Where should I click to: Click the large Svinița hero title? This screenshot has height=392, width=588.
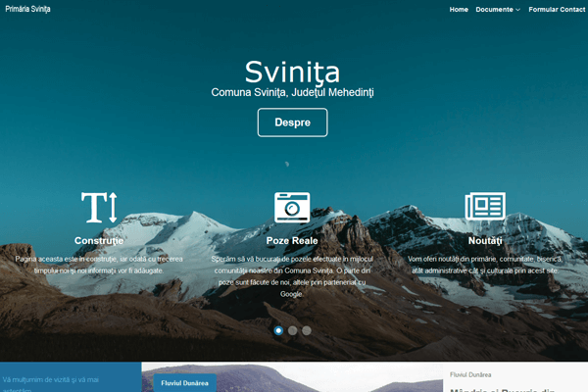[292, 72]
